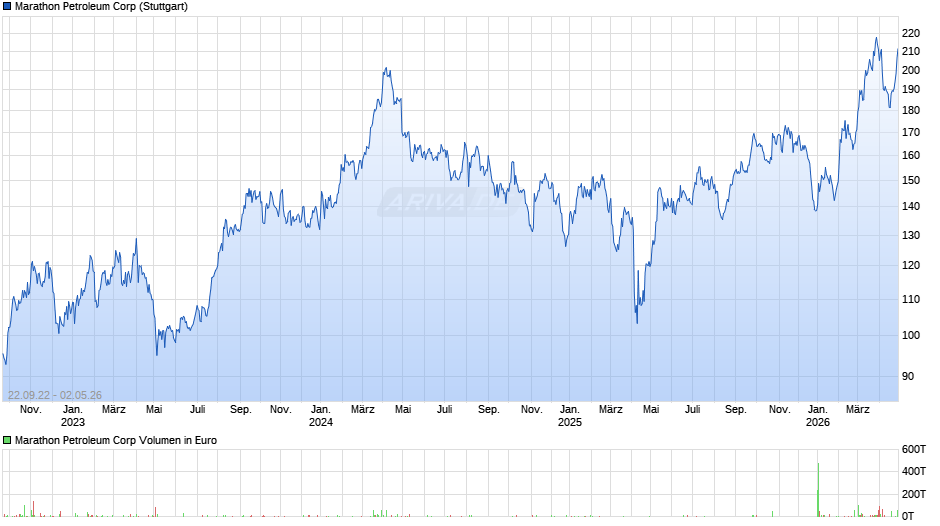Click the 0T volume axis value
The height and width of the screenshot is (526, 940).
908,516
